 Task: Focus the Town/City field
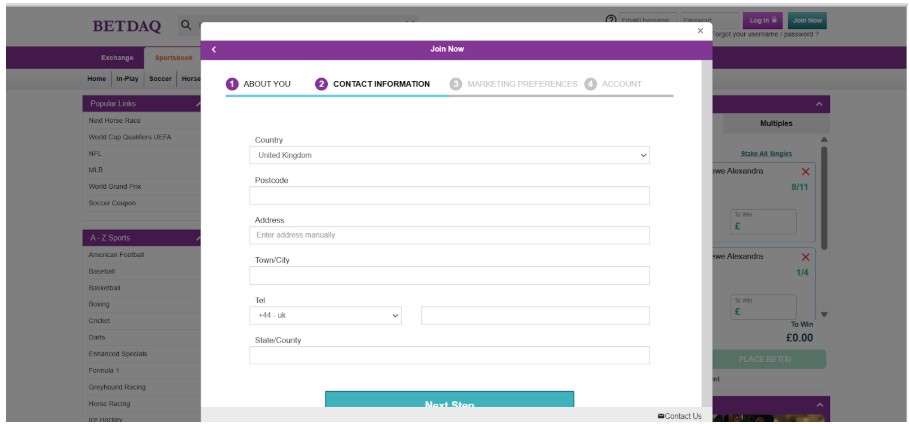point(449,275)
